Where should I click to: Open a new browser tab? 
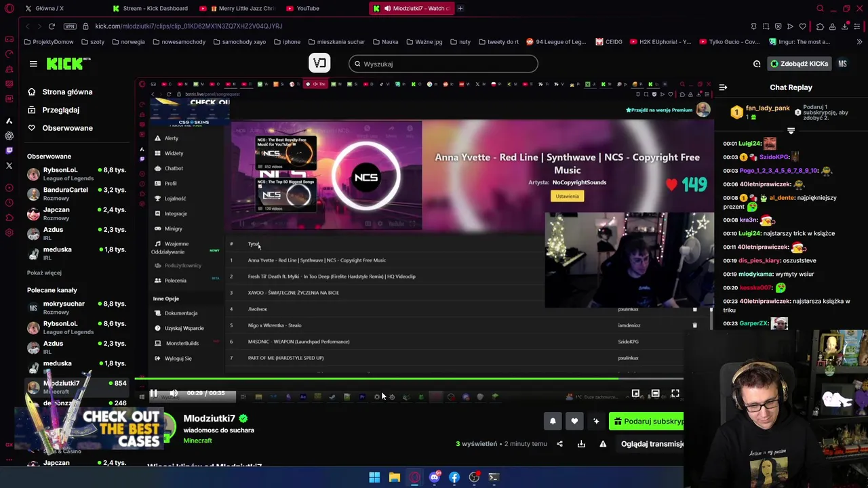pos(460,8)
